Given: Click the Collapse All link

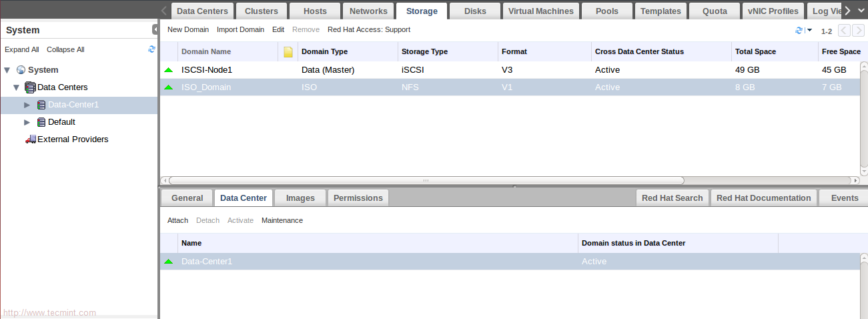Looking at the screenshot, I should pyautogui.click(x=65, y=50).
